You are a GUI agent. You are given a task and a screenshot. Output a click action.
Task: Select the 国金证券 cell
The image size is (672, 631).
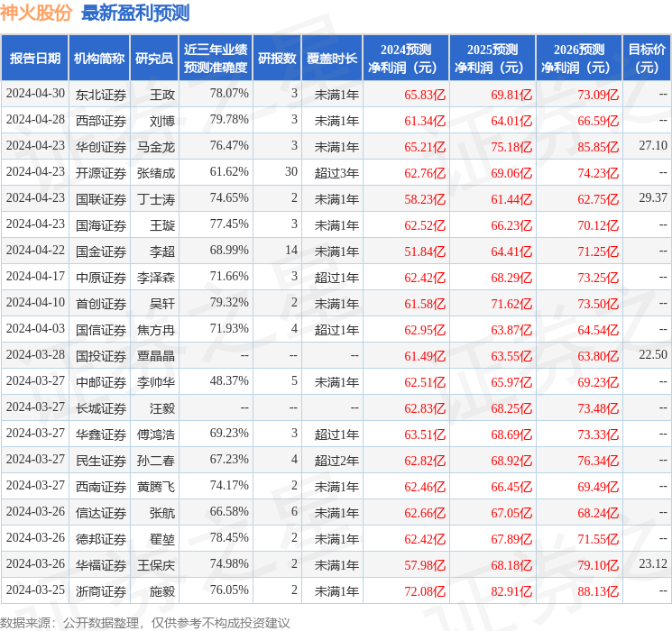(x=101, y=251)
